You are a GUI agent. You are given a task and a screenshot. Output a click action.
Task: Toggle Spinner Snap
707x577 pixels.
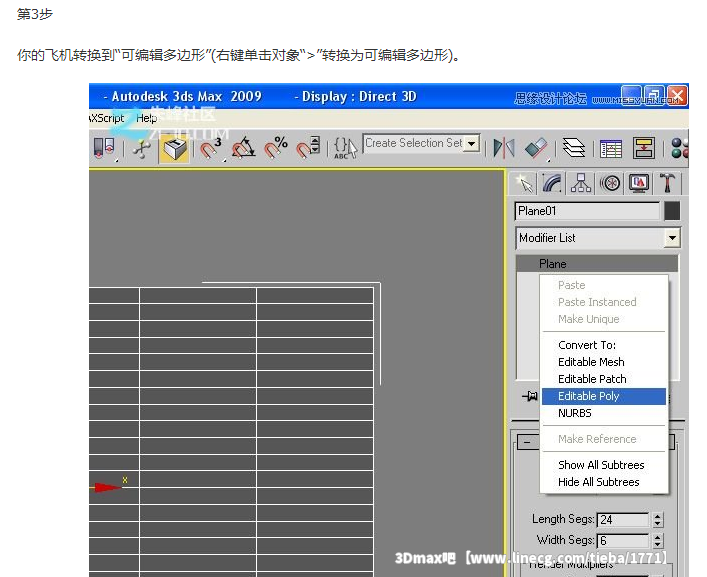308,148
